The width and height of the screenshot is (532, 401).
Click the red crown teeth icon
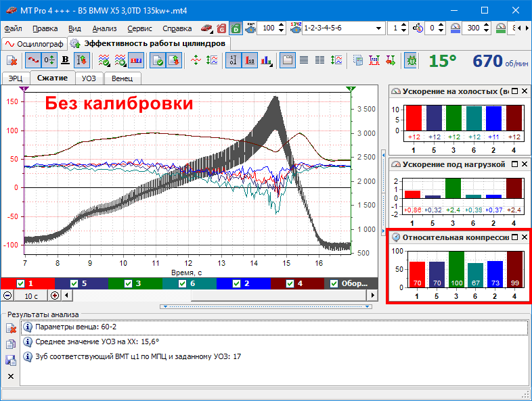coord(374,61)
